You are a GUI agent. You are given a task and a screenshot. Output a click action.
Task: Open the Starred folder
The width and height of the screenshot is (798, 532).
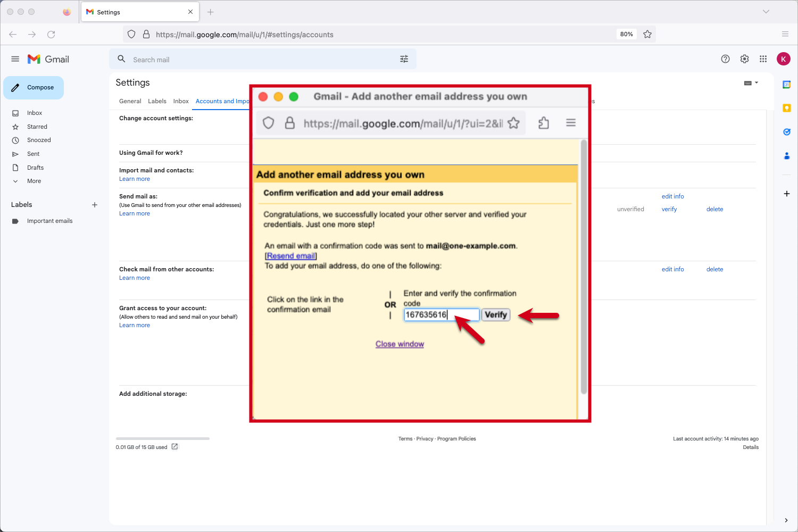(37, 127)
